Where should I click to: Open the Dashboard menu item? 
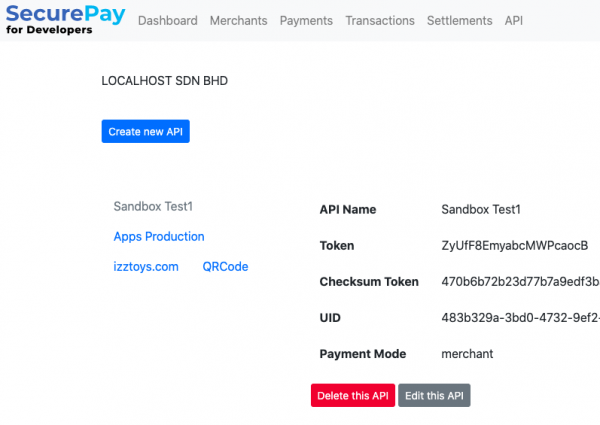[x=168, y=21]
